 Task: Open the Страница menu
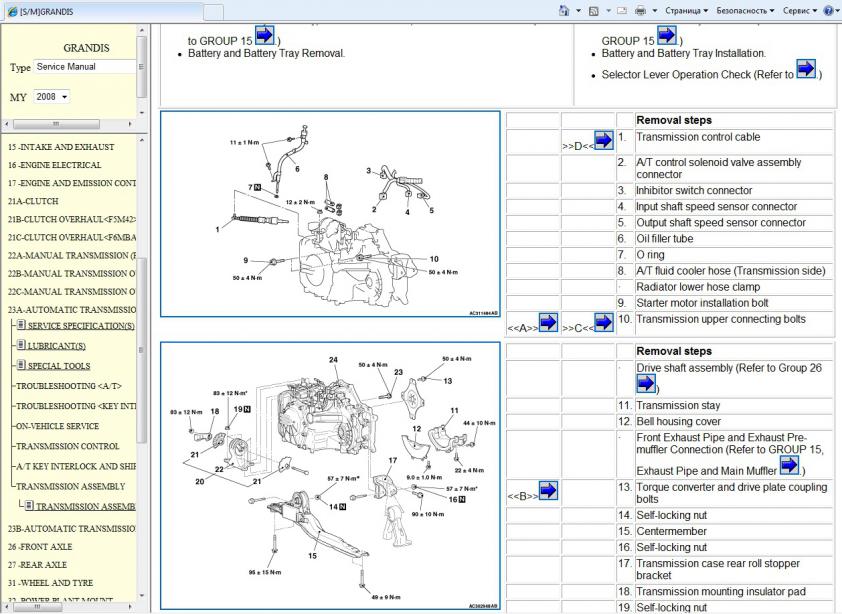point(686,10)
